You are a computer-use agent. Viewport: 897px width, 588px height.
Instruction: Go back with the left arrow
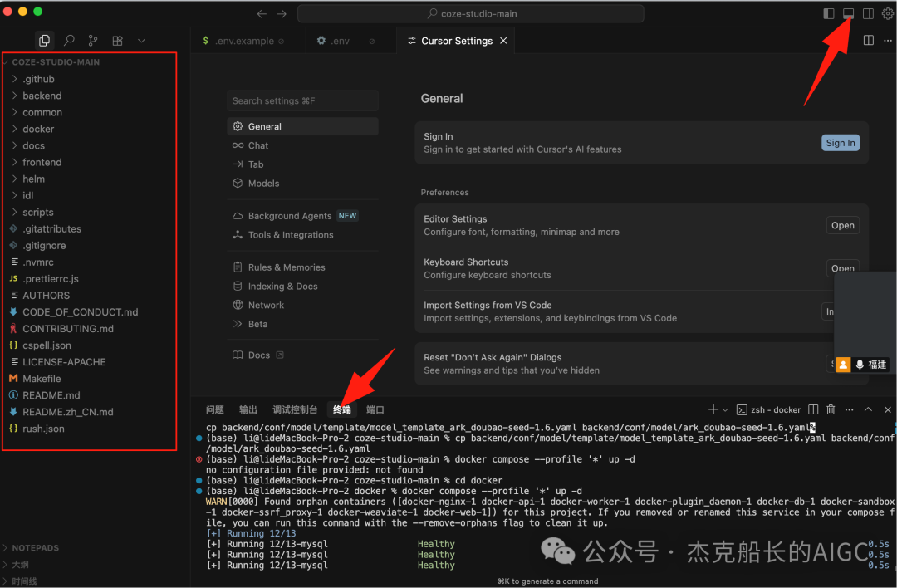coord(262,14)
